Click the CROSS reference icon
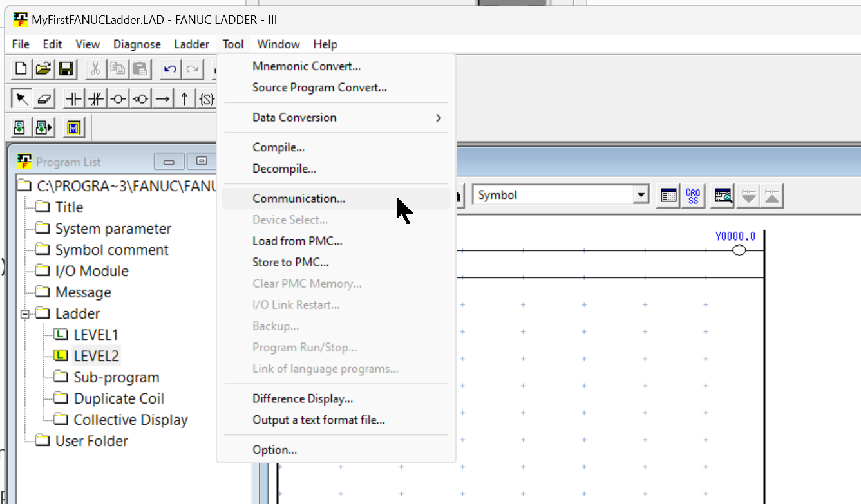Viewport: 861px width, 504px height. [x=693, y=196]
